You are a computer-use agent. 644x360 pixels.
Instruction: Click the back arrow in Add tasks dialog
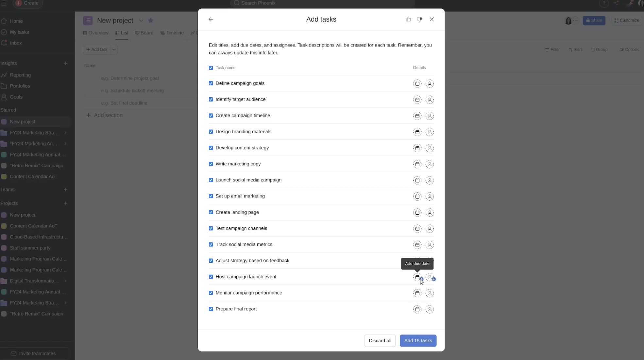[x=211, y=19]
